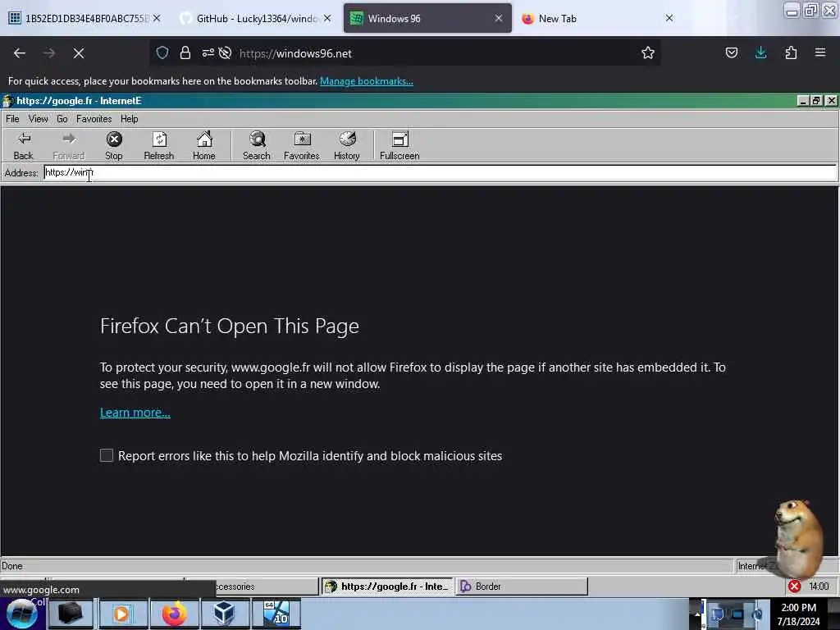Click the Firefox URL bar showing windows96.net
840x630 pixels.
(x=407, y=53)
